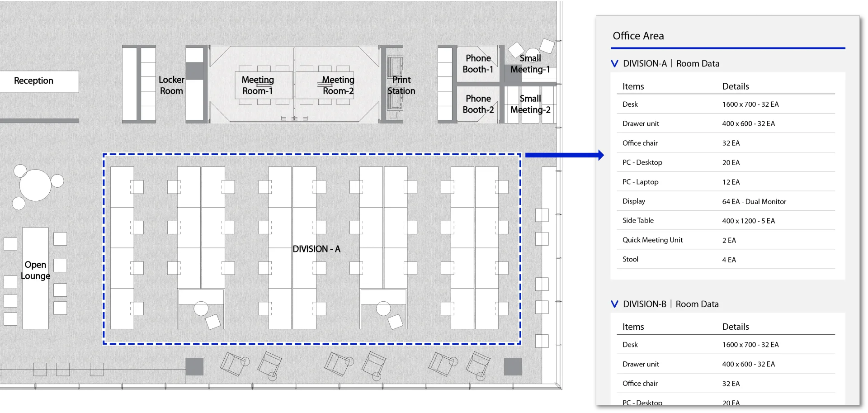Click the '4 EA' Stool quantity
Image resolution: width=868 pixels, height=413 pixels.
click(x=729, y=260)
